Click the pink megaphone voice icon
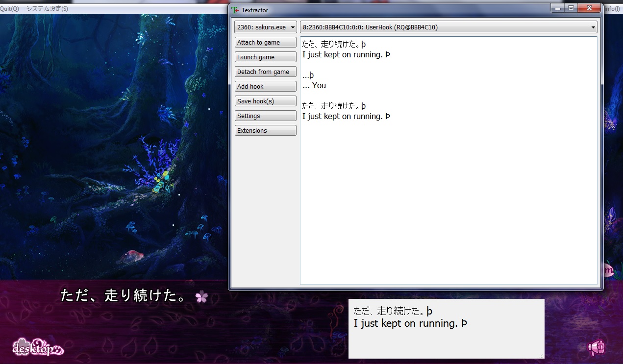Screen dimensions: 623x364 tap(597, 347)
